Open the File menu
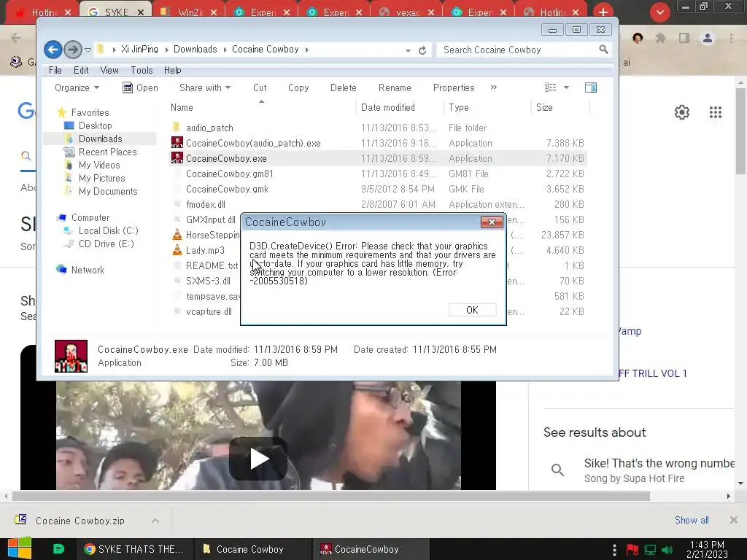This screenshot has height=560, width=747. tap(55, 70)
